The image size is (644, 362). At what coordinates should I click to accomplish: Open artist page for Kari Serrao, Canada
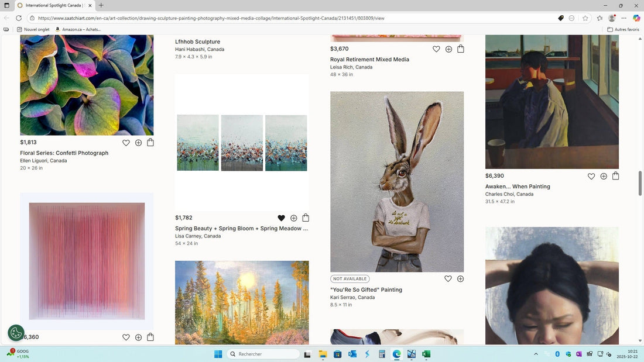click(x=352, y=297)
